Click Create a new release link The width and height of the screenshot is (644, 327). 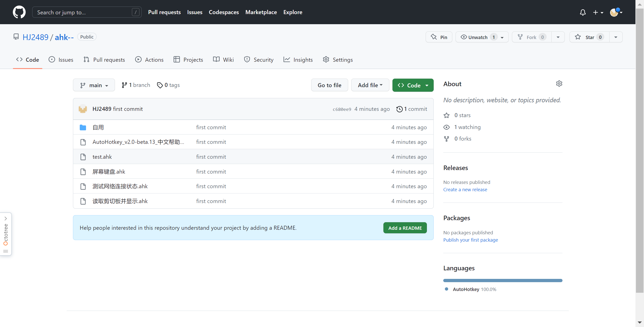click(465, 189)
